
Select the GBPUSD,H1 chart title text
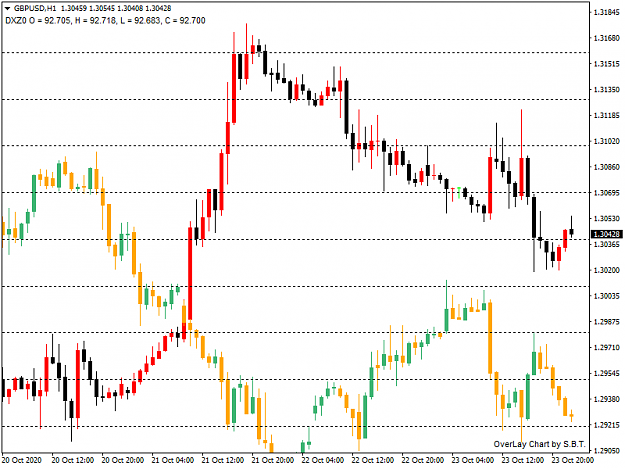35,8
